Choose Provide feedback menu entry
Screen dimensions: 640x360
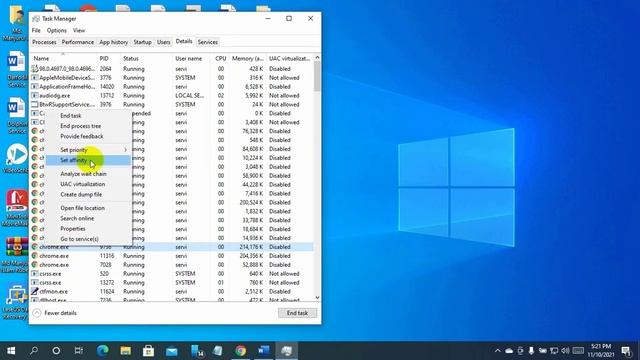pyautogui.click(x=82, y=136)
